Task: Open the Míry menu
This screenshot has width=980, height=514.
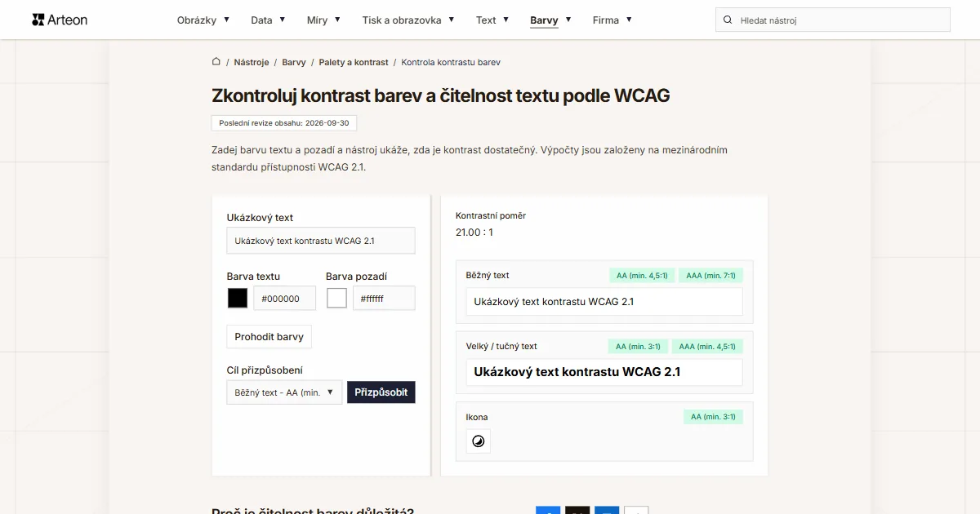Action: 323,20
